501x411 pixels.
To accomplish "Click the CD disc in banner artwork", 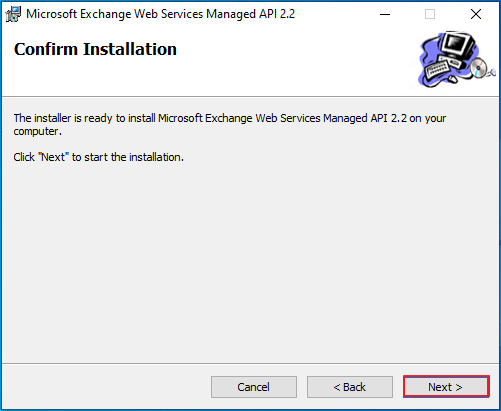I will click(478, 68).
